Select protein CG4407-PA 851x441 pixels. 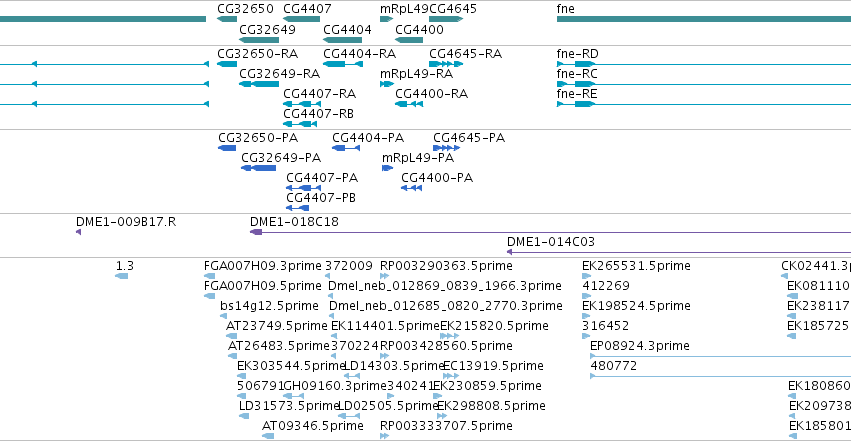pyautogui.click(x=322, y=178)
